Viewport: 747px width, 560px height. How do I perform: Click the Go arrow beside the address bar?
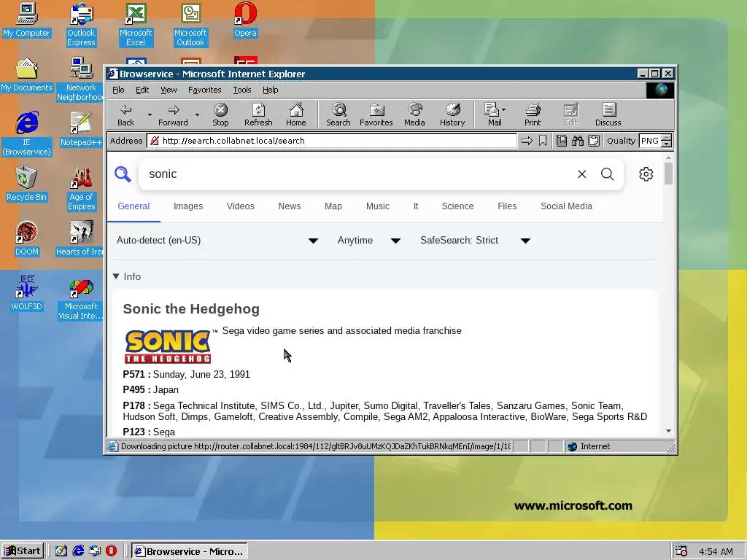527,141
